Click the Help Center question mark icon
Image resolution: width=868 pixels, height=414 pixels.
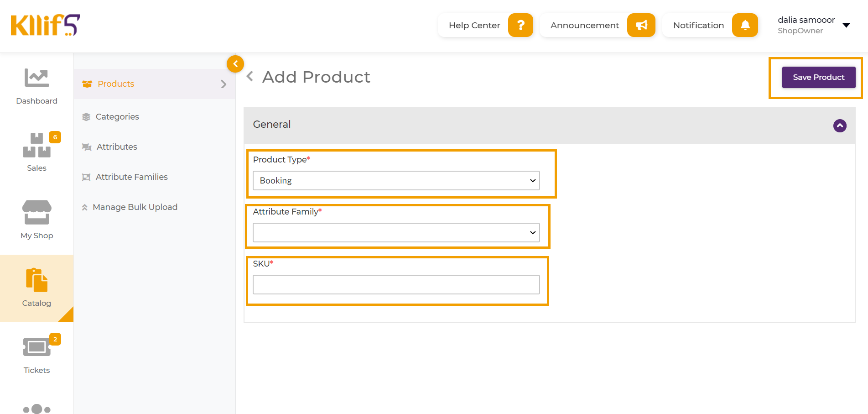point(520,25)
